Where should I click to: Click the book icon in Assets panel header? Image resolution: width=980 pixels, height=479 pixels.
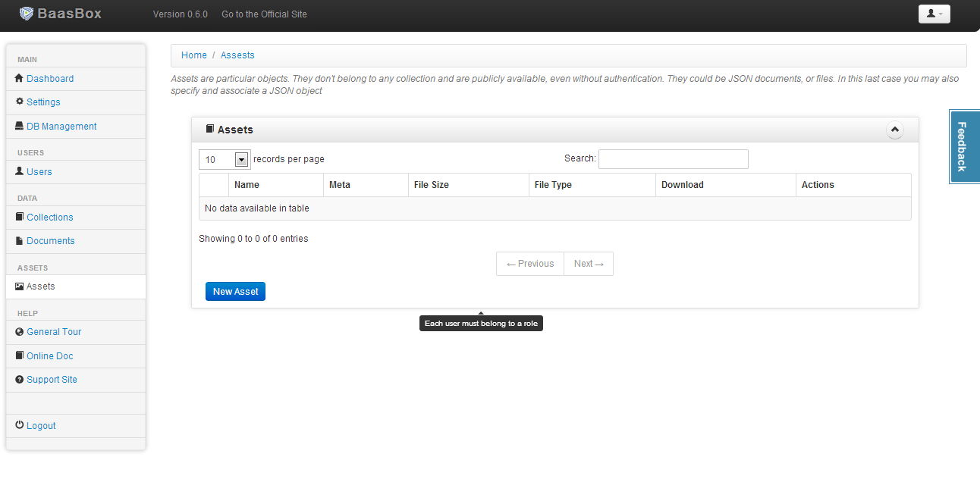210,129
